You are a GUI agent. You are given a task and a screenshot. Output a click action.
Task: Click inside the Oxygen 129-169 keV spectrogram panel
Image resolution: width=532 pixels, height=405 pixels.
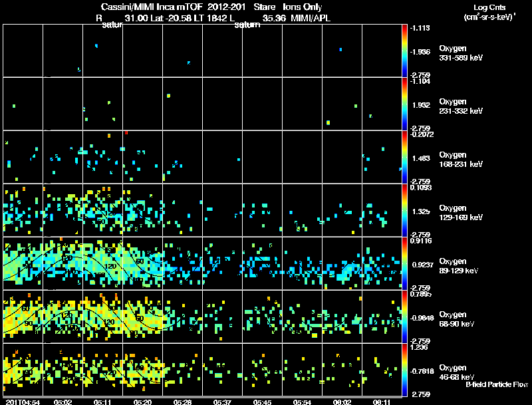tap(202, 210)
